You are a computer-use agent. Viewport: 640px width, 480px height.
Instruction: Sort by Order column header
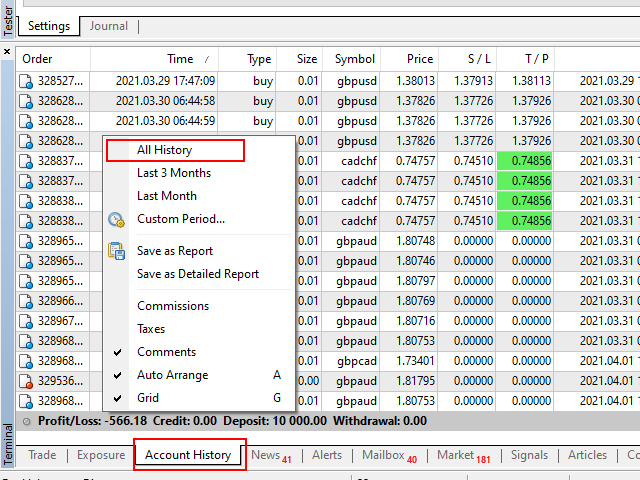click(53, 59)
